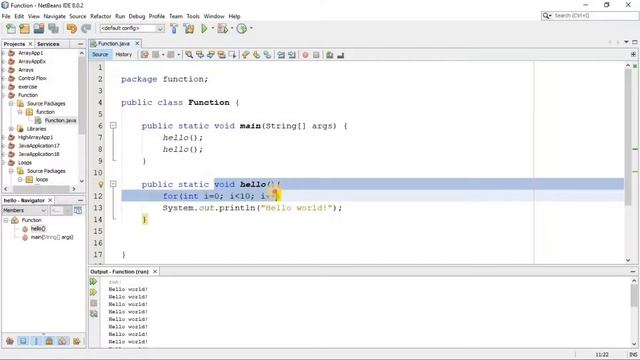Switch to the History view button
The height and width of the screenshot is (360, 640).
pyautogui.click(x=123, y=54)
